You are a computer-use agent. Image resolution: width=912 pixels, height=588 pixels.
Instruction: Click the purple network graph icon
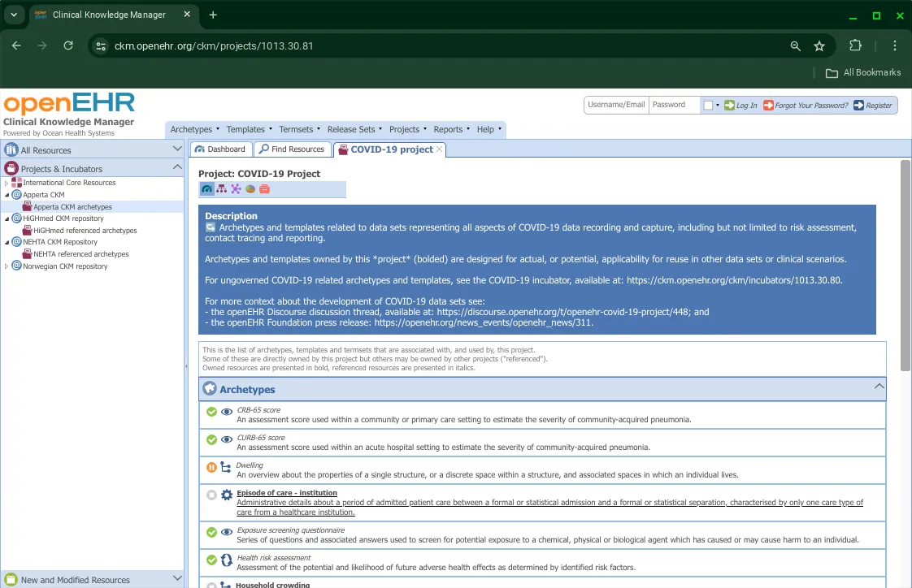(236, 189)
